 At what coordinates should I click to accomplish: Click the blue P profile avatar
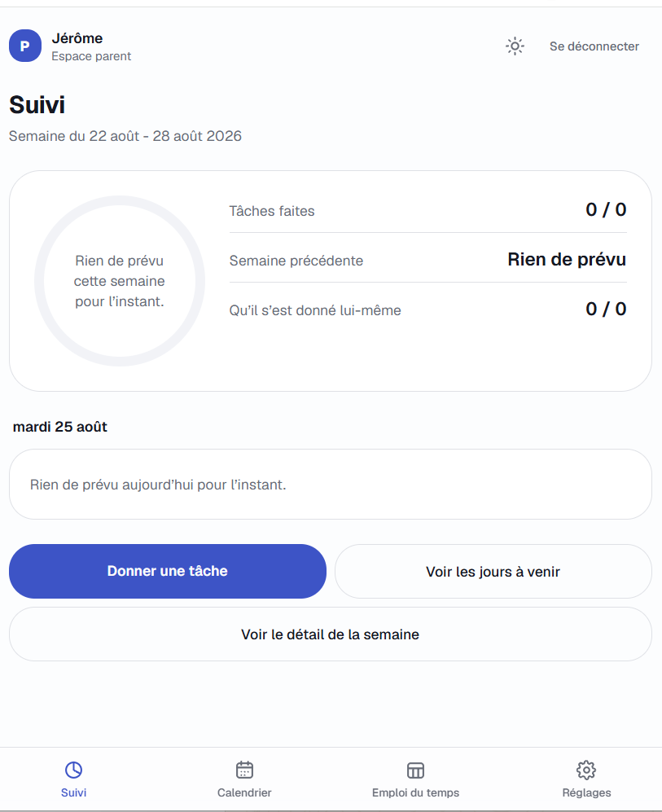click(x=25, y=46)
